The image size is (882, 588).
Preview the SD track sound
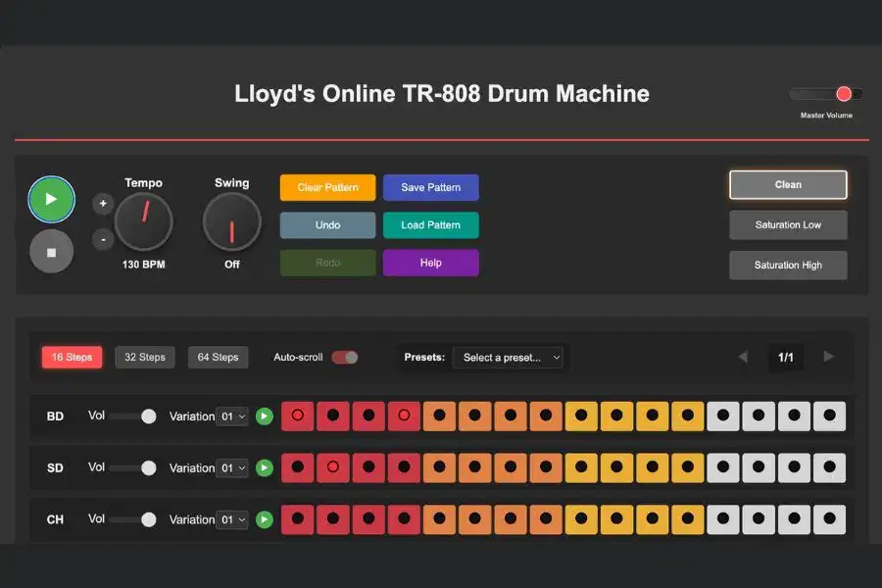pyautogui.click(x=264, y=468)
